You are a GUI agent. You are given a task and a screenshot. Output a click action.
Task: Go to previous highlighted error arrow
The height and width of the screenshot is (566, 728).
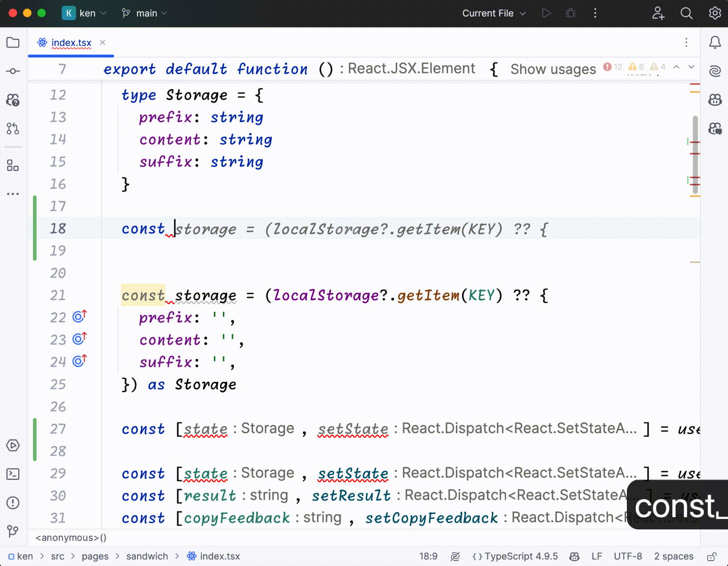tap(676, 67)
